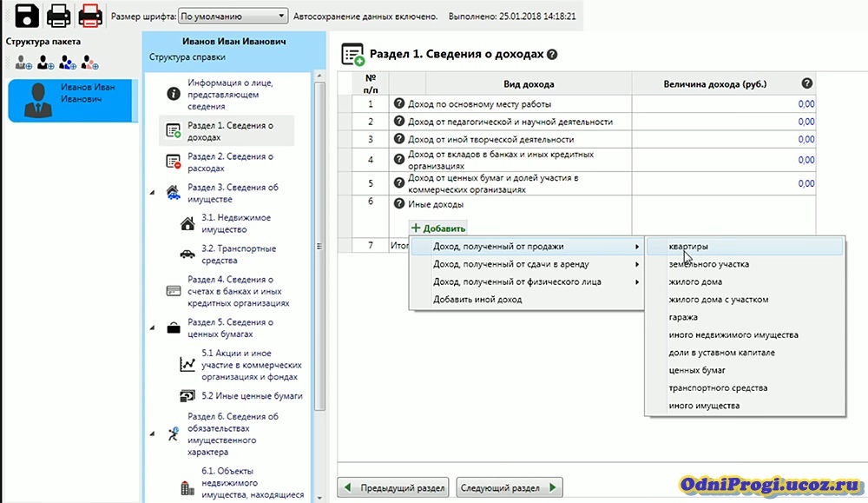Click the tree scrollbar down arrow
The height and width of the screenshot is (503, 868).
(319, 498)
